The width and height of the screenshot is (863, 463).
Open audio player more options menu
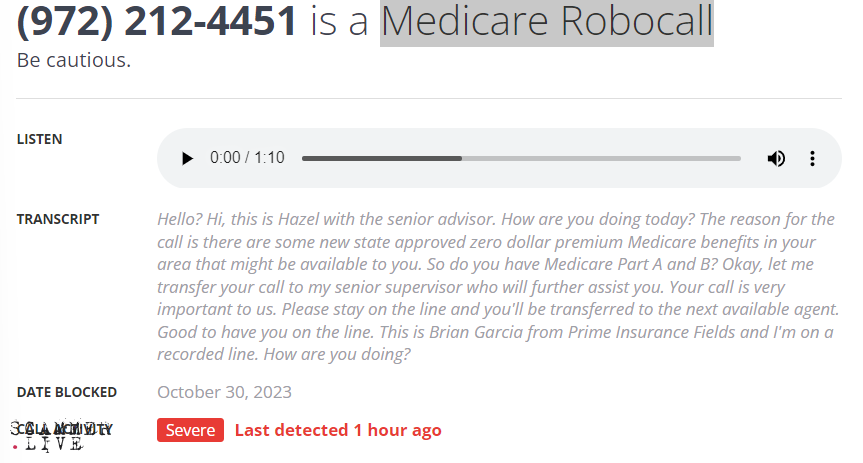(x=813, y=158)
